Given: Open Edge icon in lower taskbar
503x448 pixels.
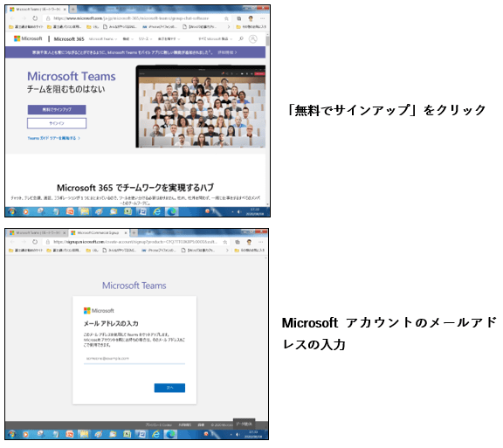Looking at the screenshot, I should [170, 434].
